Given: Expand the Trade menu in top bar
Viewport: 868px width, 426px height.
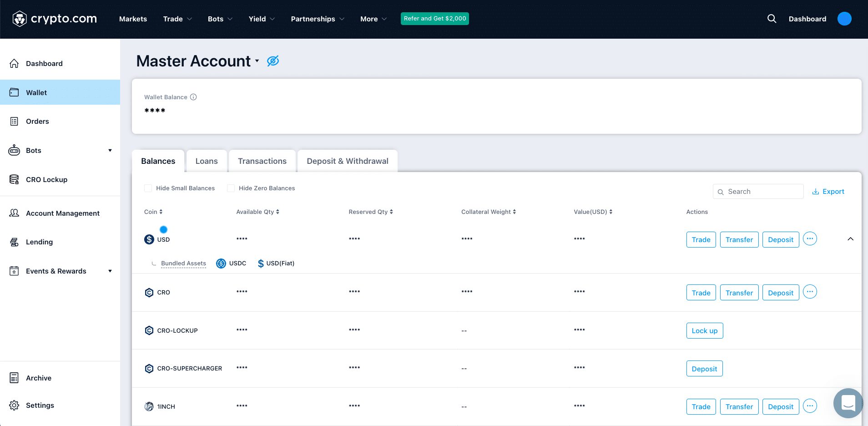Looking at the screenshot, I should (x=177, y=19).
